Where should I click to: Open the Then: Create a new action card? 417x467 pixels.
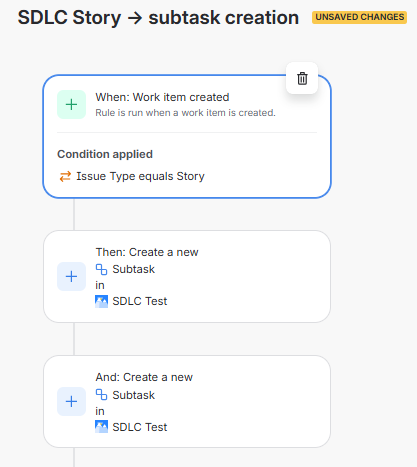187,276
